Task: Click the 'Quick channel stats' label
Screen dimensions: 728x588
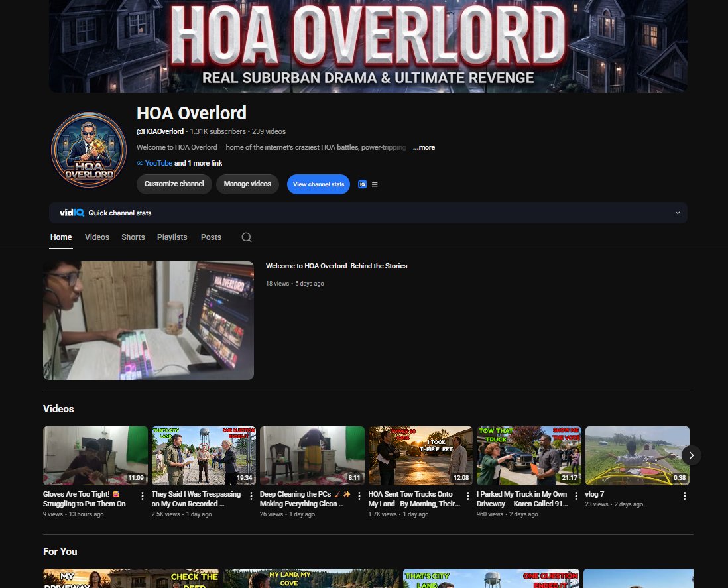Action: [120, 213]
